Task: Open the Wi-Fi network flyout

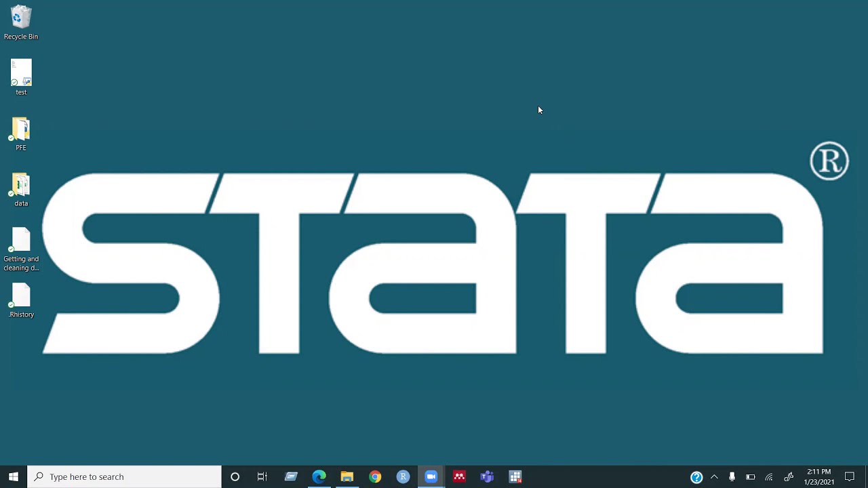Action: coord(769,476)
